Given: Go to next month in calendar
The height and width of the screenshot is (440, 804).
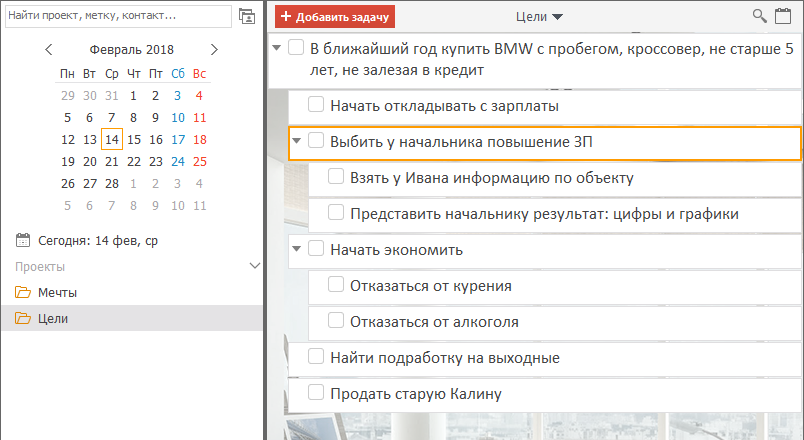Looking at the screenshot, I should 214,50.
